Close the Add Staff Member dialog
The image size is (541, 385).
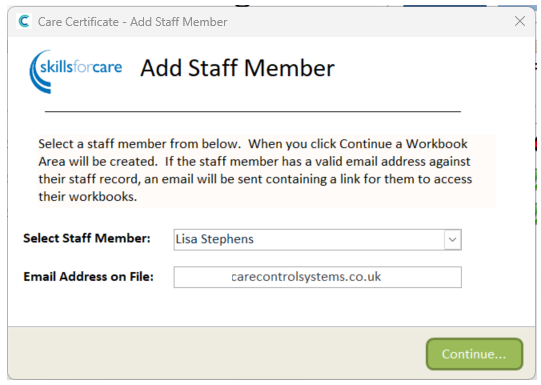(520, 21)
